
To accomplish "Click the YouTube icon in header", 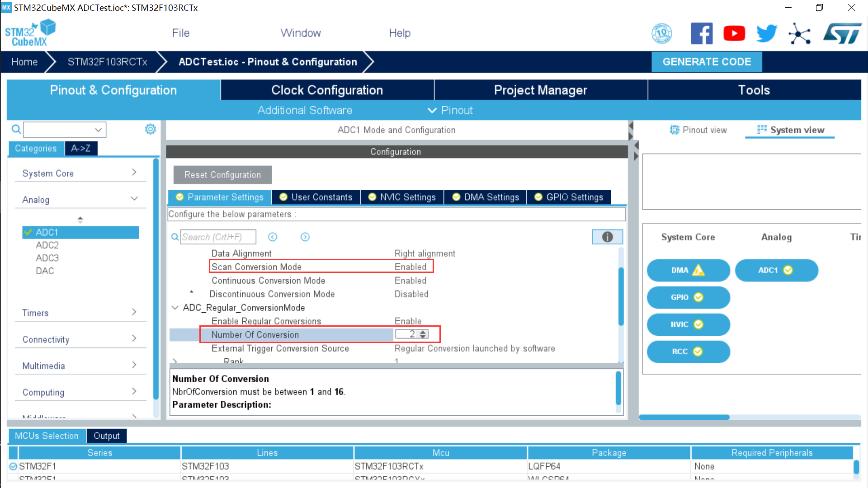I will (x=734, y=33).
